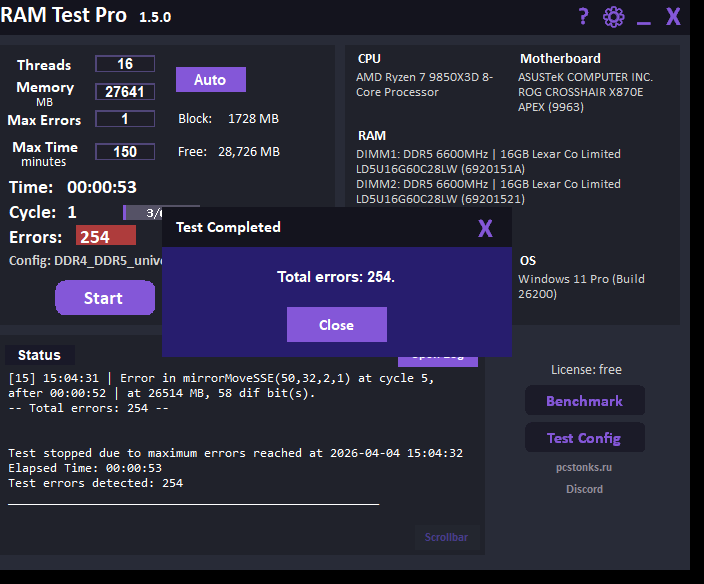Edit the Max Errors field

point(125,119)
